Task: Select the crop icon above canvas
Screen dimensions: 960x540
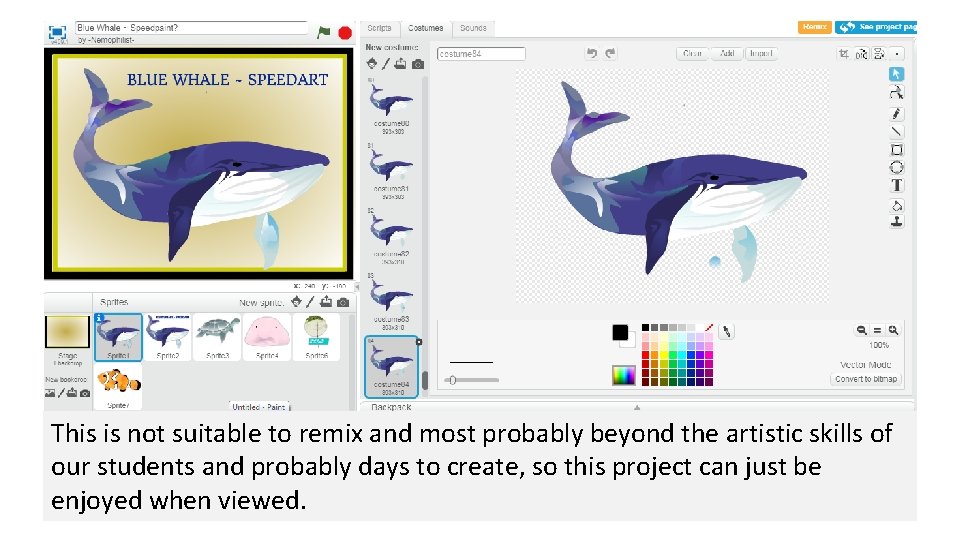Action: coord(844,54)
